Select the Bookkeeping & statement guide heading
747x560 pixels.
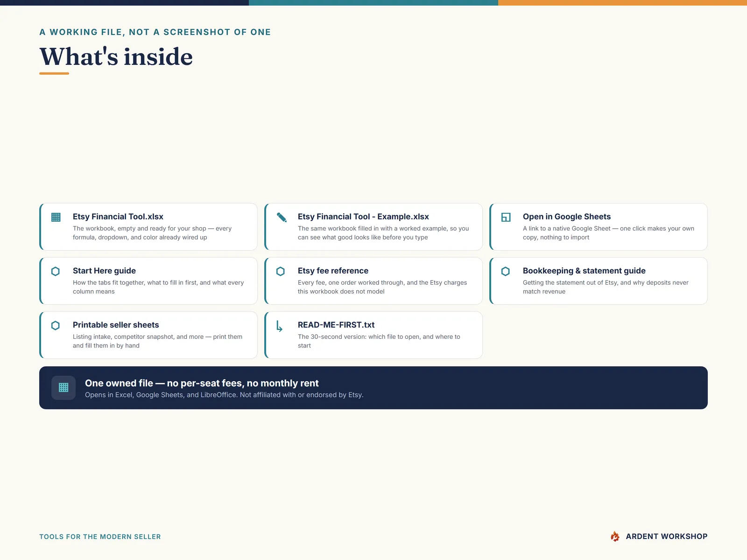[584, 271]
